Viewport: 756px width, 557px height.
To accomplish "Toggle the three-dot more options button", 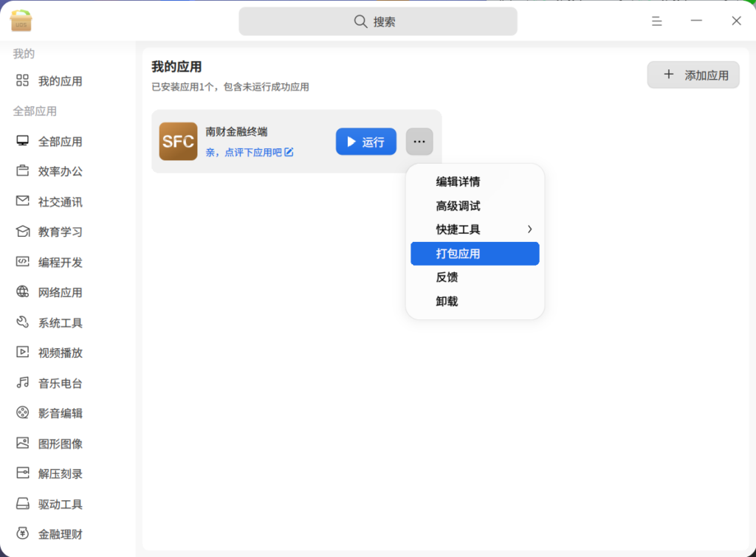I will click(419, 142).
